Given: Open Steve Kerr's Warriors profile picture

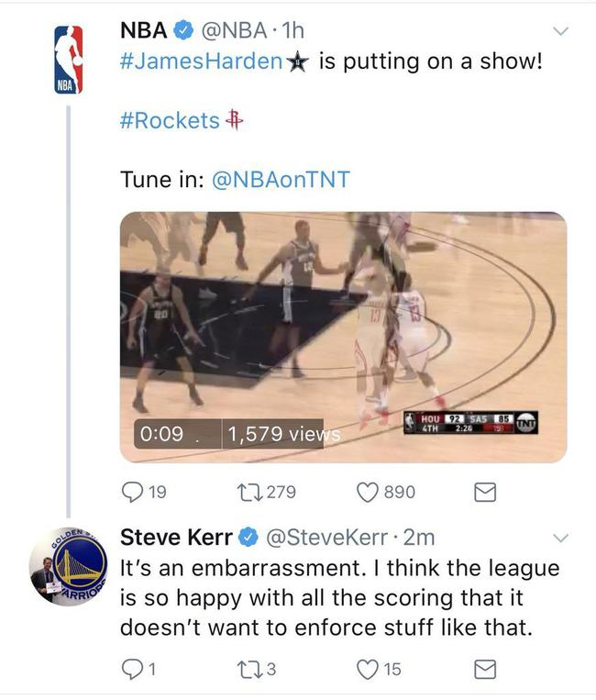Looking at the screenshot, I should pyautogui.click(x=69, y=565).
